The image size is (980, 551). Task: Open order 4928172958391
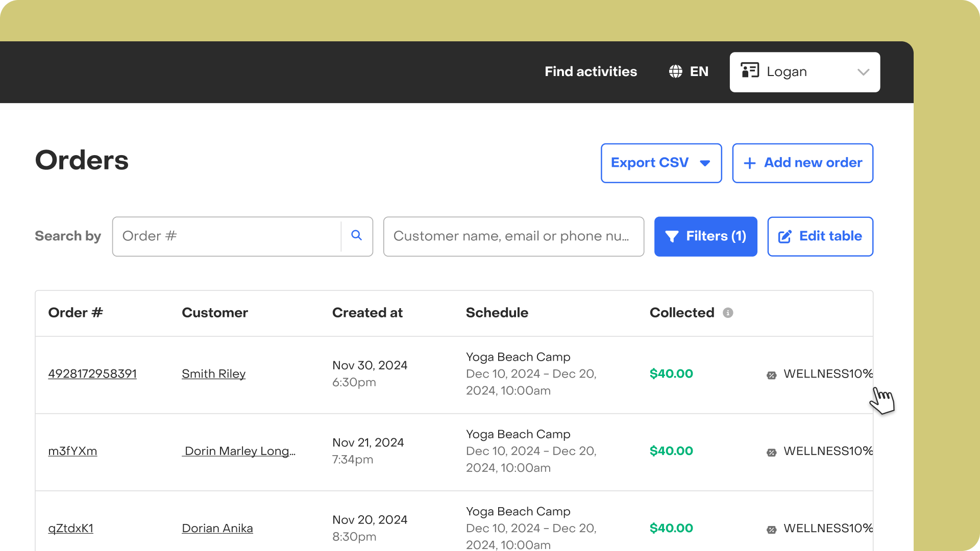92,374
